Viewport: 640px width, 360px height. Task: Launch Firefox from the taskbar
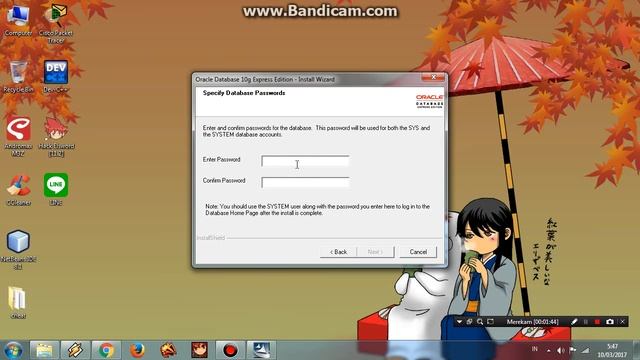pos(137,350)
